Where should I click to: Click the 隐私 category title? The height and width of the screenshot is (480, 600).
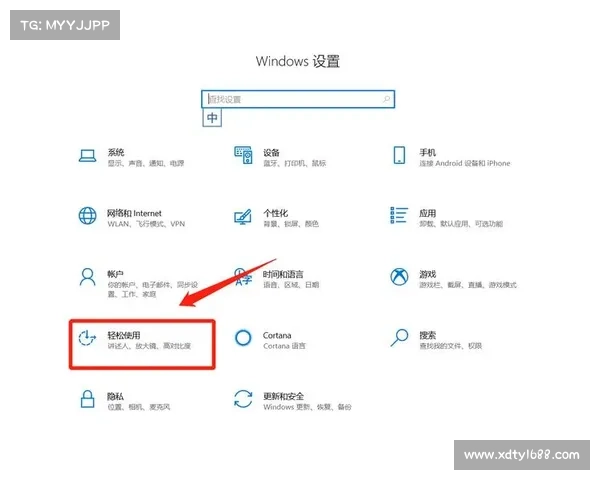(x=115, y=396)
